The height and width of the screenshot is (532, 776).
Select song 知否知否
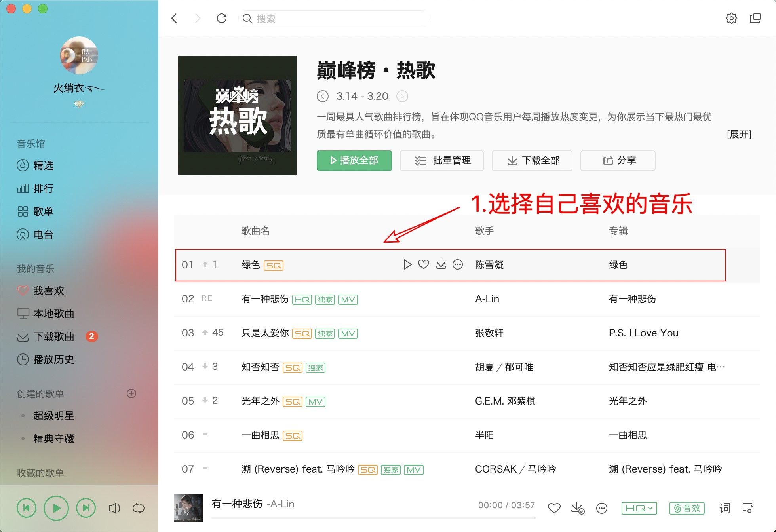(261, 367)
